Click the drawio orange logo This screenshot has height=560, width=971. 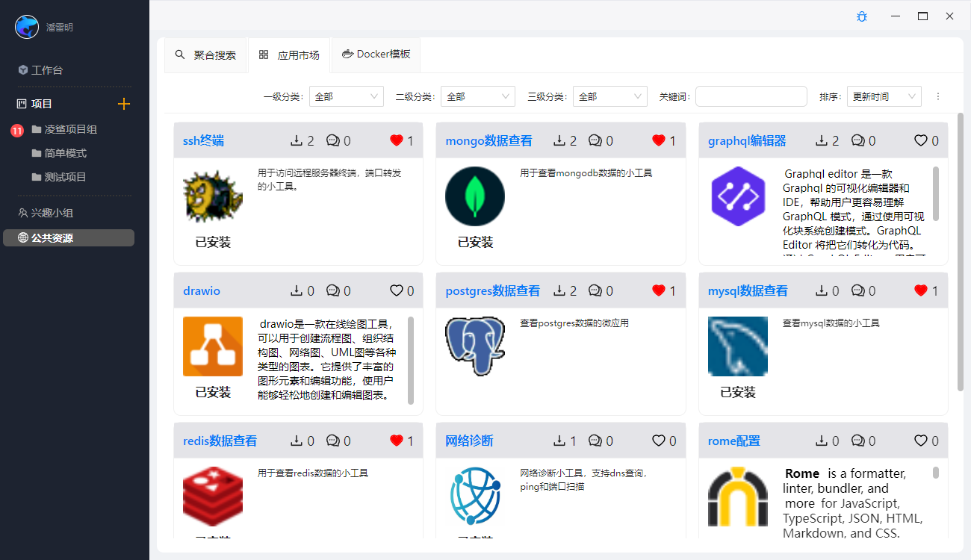tap(213, 346)
